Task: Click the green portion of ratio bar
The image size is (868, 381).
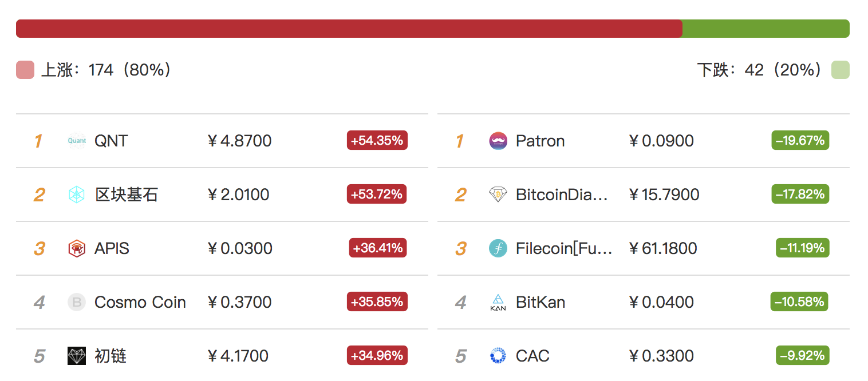Action: 766,29
